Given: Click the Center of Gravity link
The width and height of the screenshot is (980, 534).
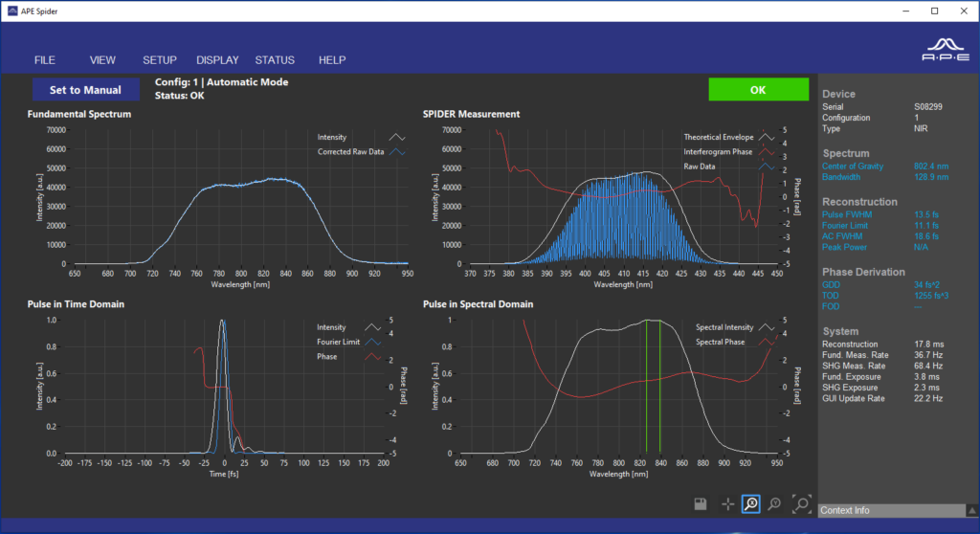Looking at the screenshot, I should (x=853, y=167).
